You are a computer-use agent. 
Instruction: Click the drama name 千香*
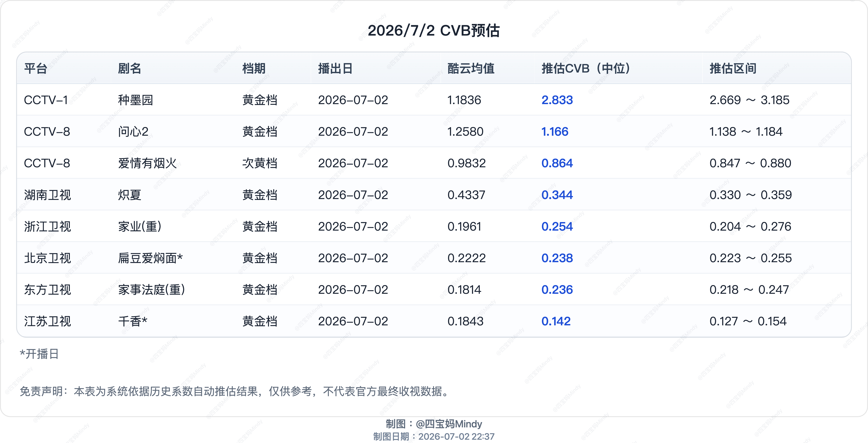(x=133, y=322)
